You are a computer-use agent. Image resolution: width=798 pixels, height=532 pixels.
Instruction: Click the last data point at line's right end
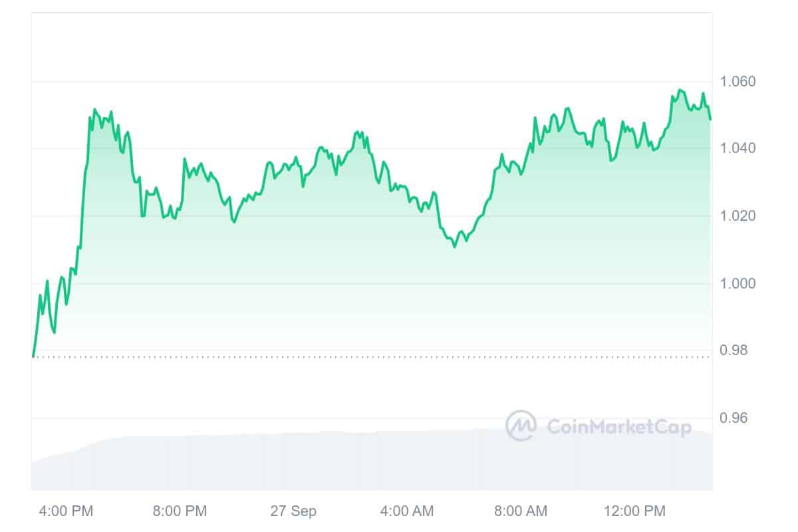(x=711, y=119)
